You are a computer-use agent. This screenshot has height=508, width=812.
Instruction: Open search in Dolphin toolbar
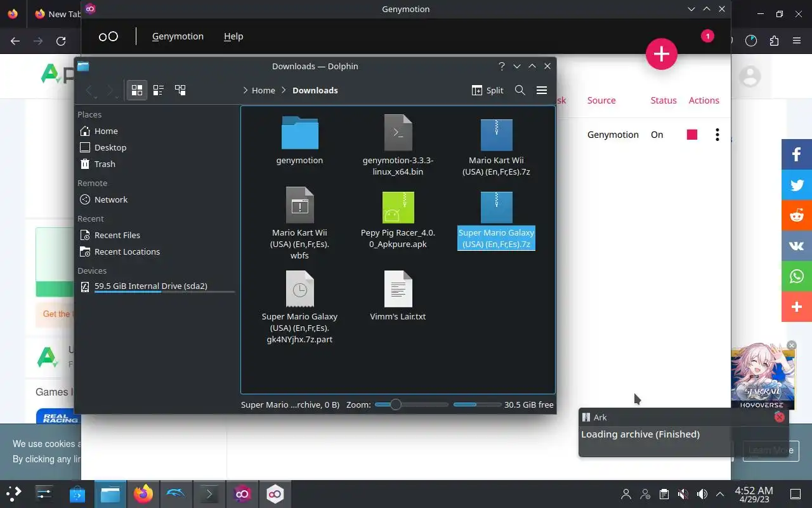520,90
